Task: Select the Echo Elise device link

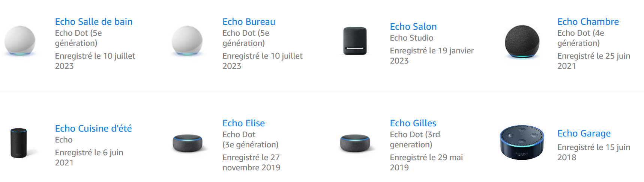Action: pyautogui.click(x=243, y=123)
